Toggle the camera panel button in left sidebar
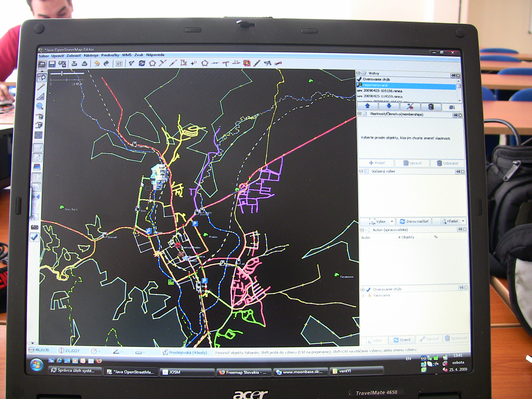This screenshot has width=532, height=399. 35,227
